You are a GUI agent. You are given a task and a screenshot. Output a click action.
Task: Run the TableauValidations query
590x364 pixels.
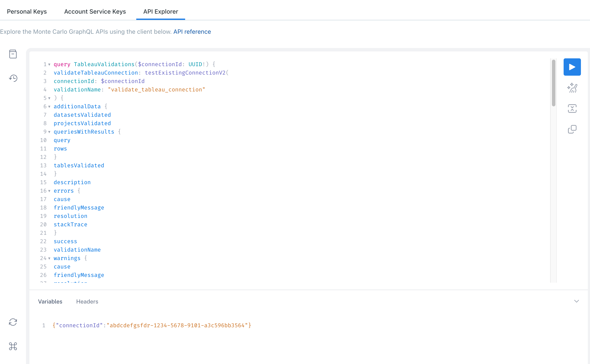[x=572, y=67]
